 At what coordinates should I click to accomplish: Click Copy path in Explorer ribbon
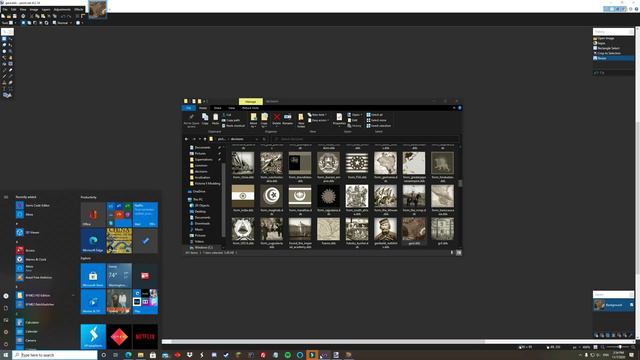(x=231, y=120)
